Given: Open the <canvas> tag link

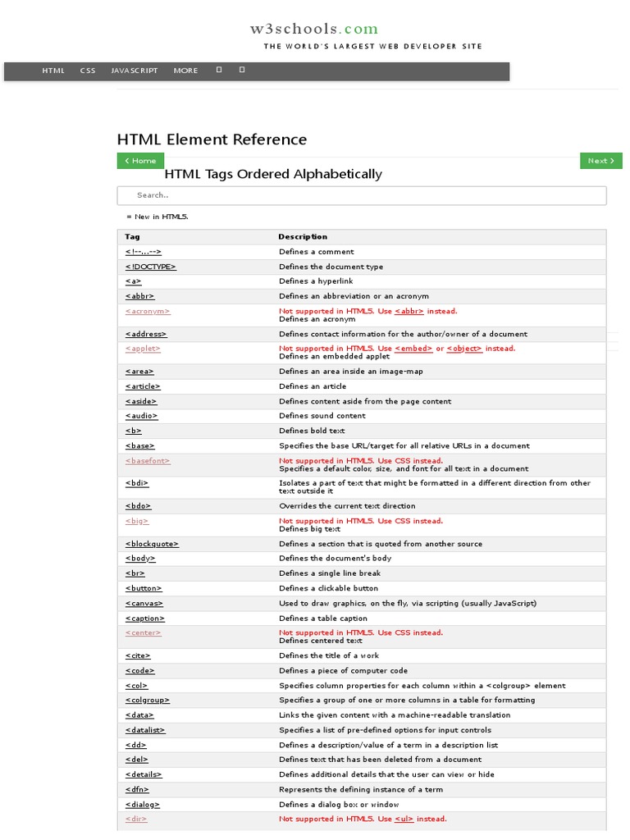Looking at the screenshot, I should [144, 603].
